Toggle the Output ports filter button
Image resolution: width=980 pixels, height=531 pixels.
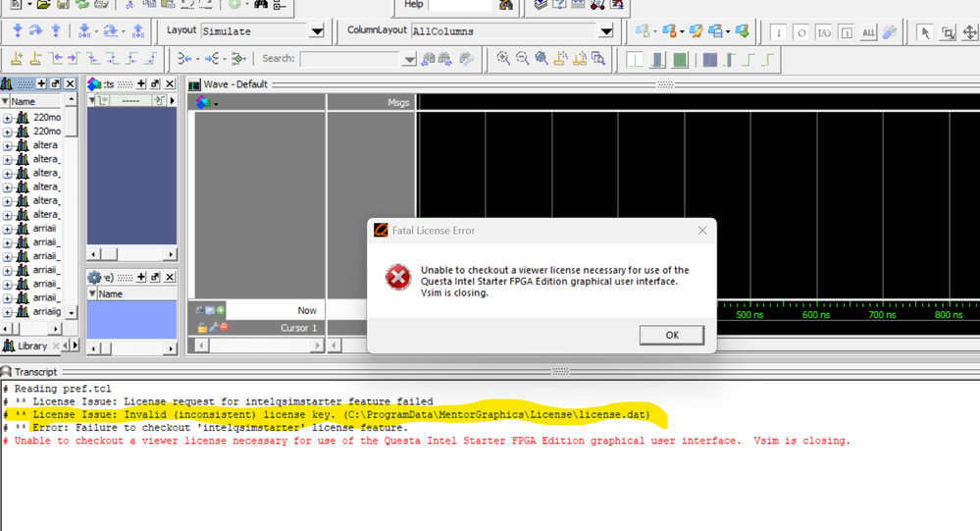coord(801,32)
